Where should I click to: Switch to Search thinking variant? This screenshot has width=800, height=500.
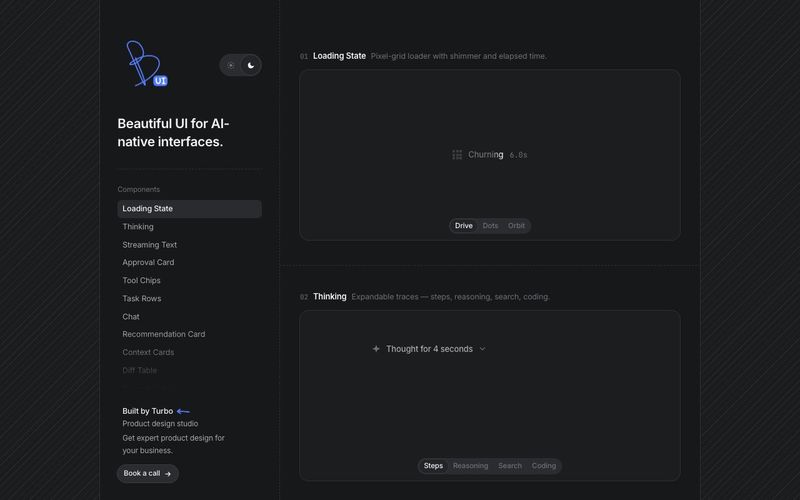tap(510, 466)
